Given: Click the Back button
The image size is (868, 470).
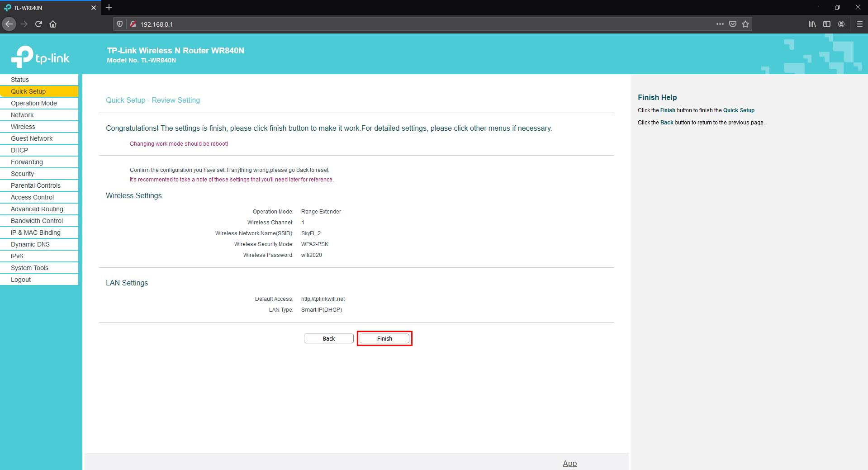Looking at the screenshot, I should [x=328, y=338].
